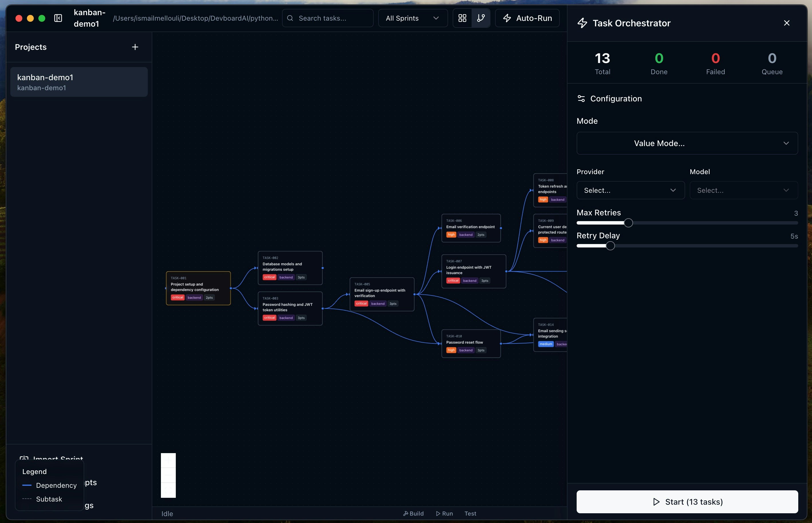This screenshot has height=523, width=812.
Task: Zoom in using the canvas plus icon
Action: tap(168, 460)
